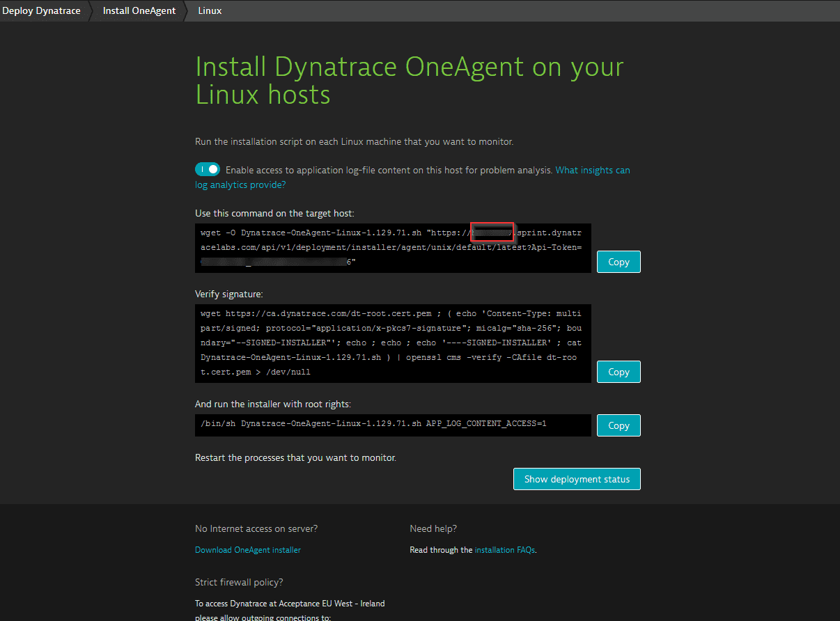Select the Linux breadcrumb item
Viewport: 840px width, 621px height.
click(x=210, y=10)
